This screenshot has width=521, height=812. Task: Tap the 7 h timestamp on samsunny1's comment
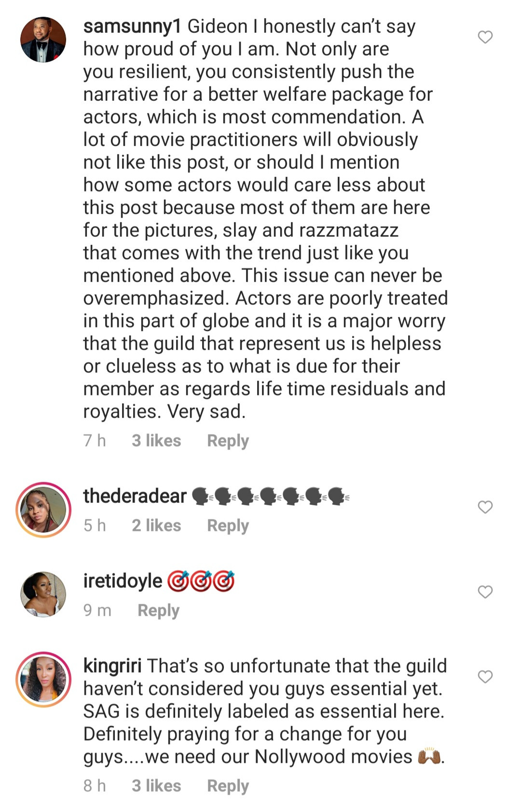95,441
